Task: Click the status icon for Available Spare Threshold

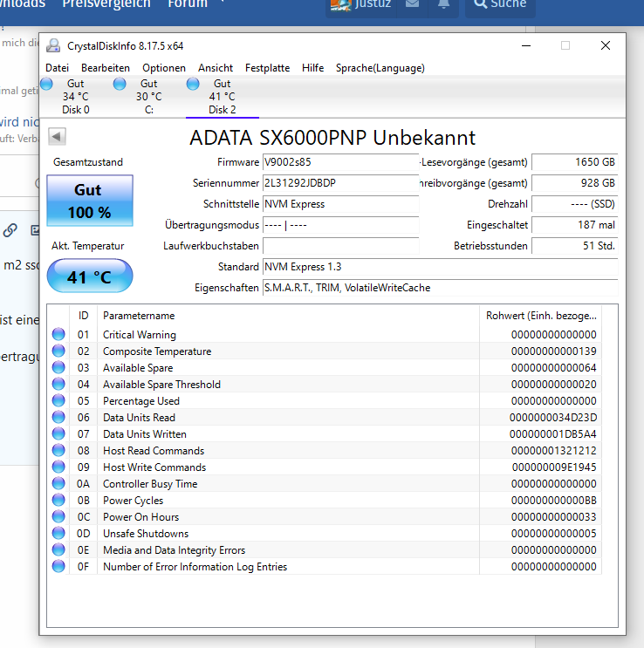Action: [58, 384]
